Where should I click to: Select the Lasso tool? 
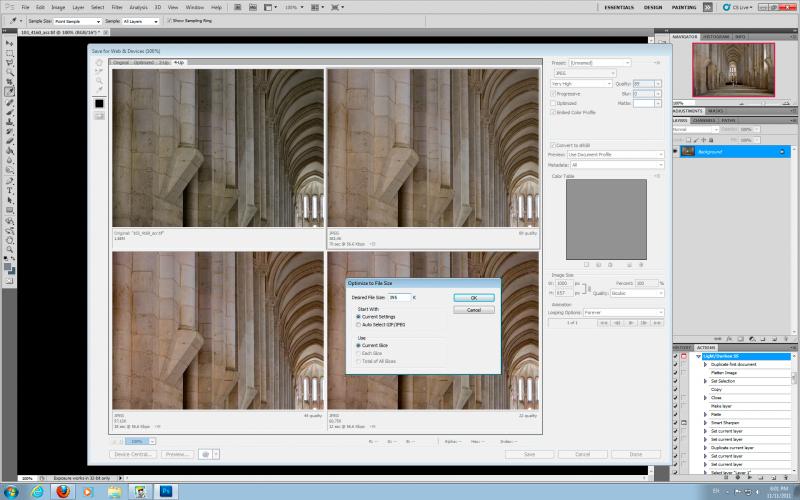[10, 63]
